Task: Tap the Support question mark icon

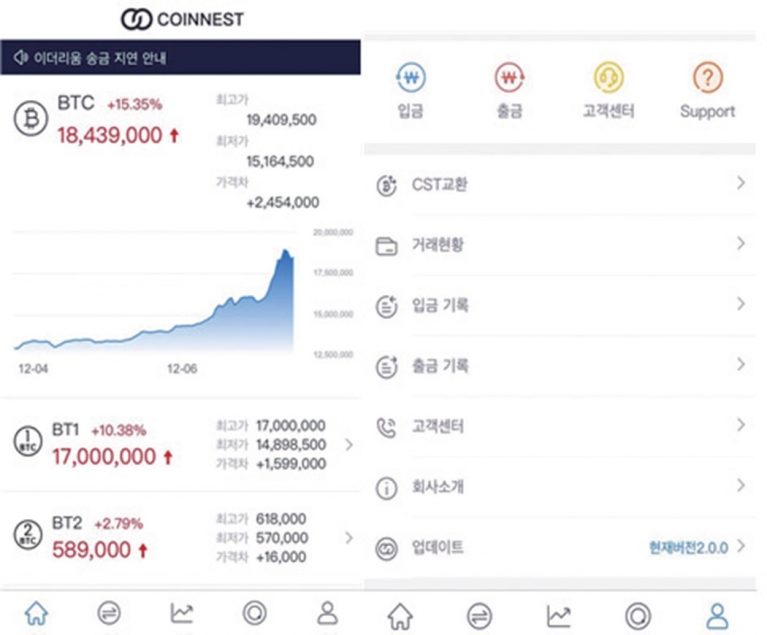Action: pyautogui.click(x=707, y=77)
